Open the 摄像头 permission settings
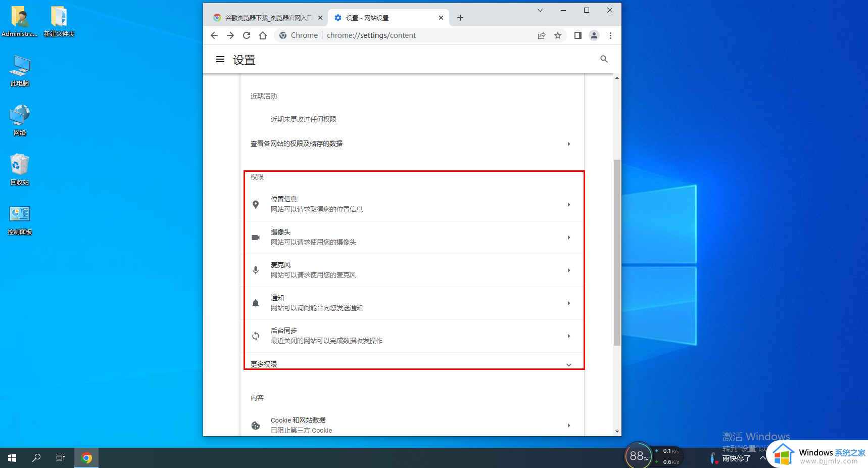 click(412, 237)
